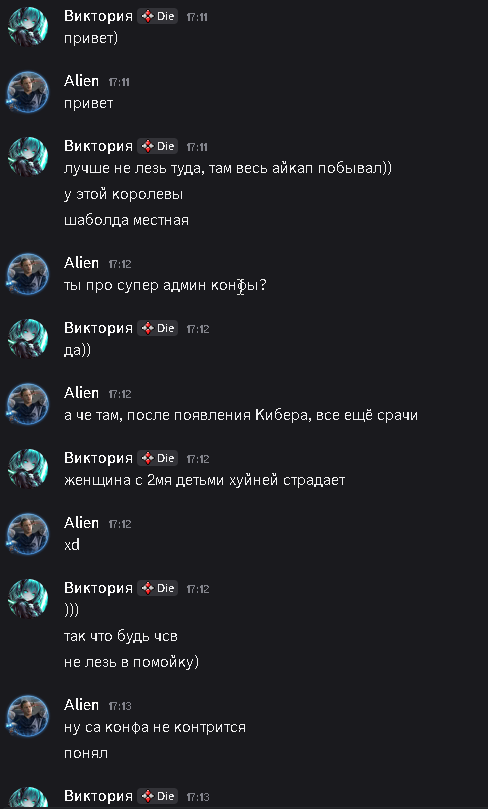Click the message "так что будь чсв"
Screen dimensions: 488x809
point(121,636)
